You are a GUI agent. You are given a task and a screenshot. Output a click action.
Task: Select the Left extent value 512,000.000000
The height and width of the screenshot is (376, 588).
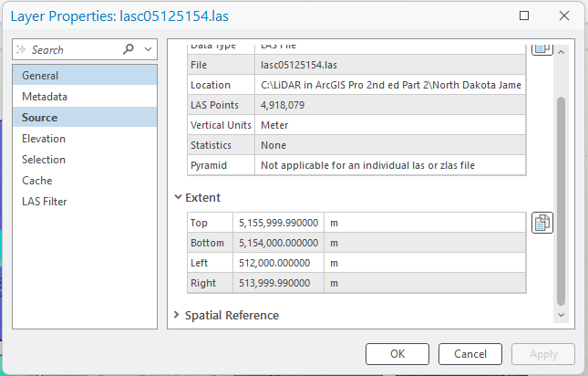pos(279,263)
